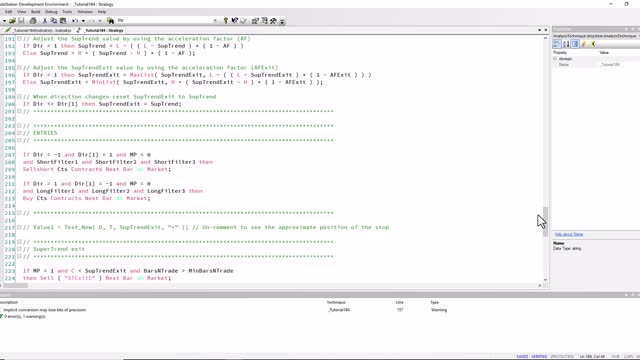This screenshot has width=640, height=360.
Task: Open the Build menu
Action: coord(36,12)
